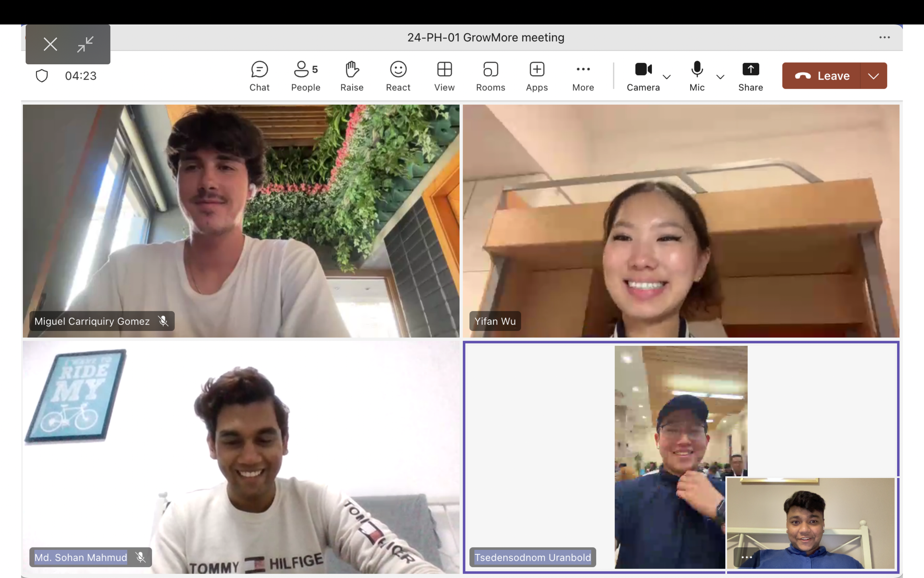Click the Md. Sohan Mahmud name label
Viewport: 924px width, 578px height.
tap(81, 557)
